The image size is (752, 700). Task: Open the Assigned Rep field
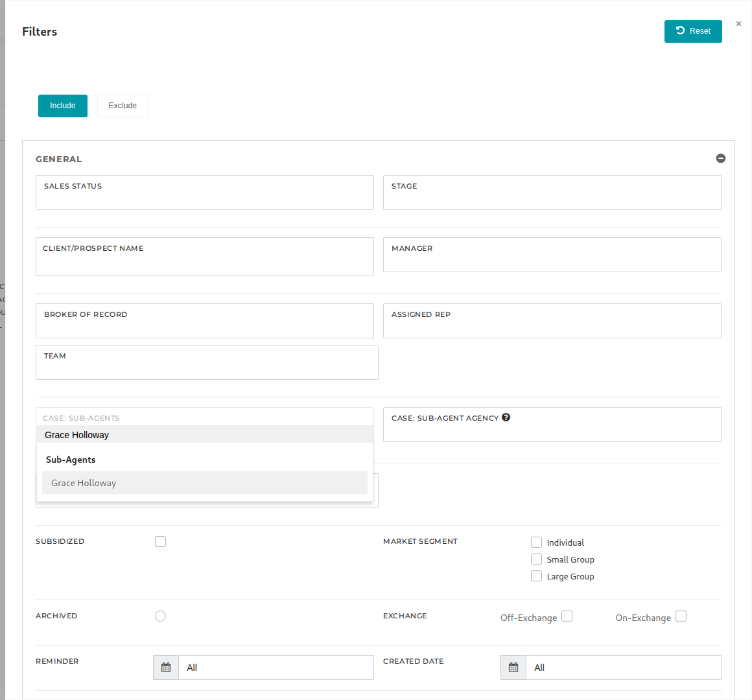pyautogui.click(x=552, y=321)
